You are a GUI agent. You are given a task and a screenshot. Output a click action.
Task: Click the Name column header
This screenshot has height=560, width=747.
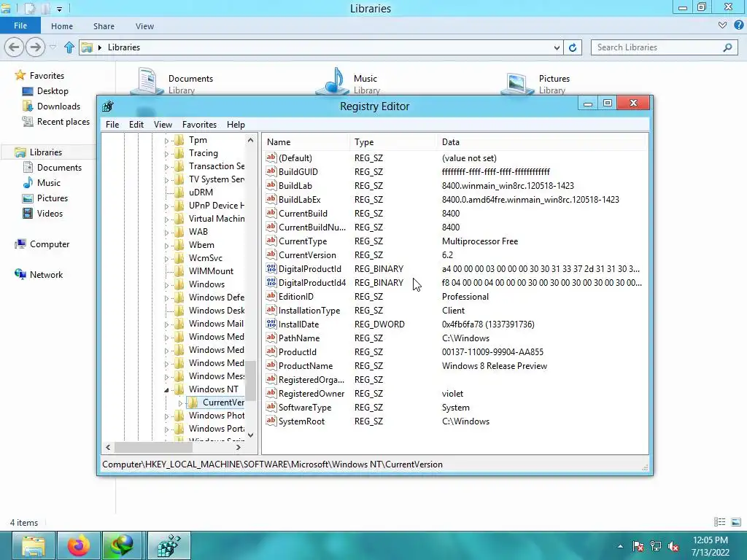(x=305, y=142)
